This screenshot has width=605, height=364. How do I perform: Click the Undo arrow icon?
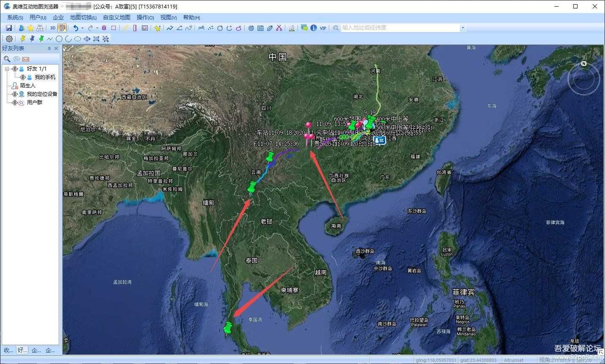(76, 28)
